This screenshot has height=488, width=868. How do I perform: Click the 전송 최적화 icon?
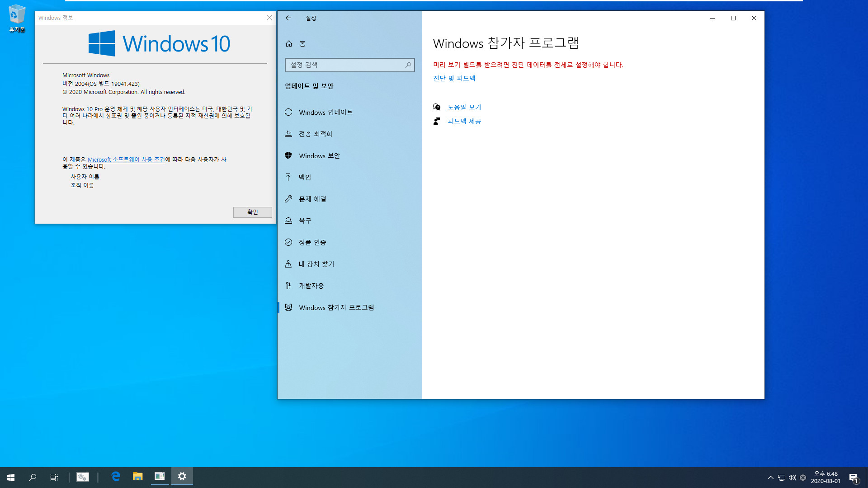pos(288,134)
